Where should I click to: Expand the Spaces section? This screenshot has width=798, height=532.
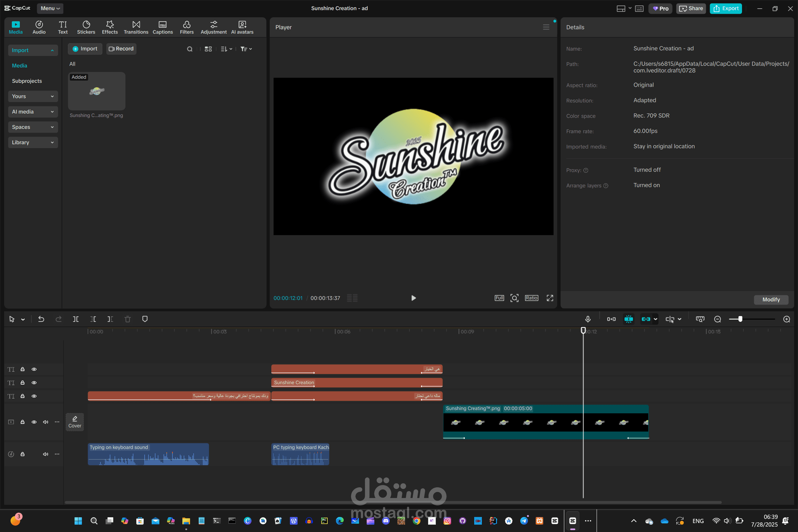(x=33, y=127)
